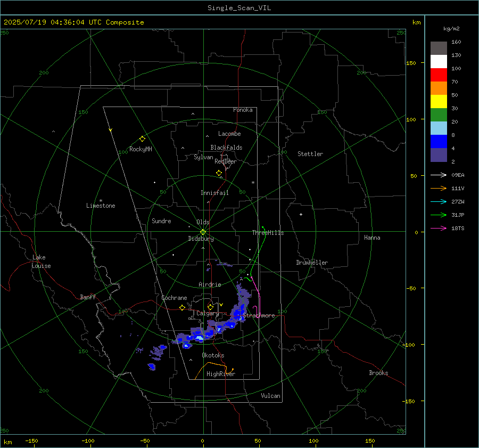Click the Didsbury label
The image size is (479, 448).
tap(201, 239)
